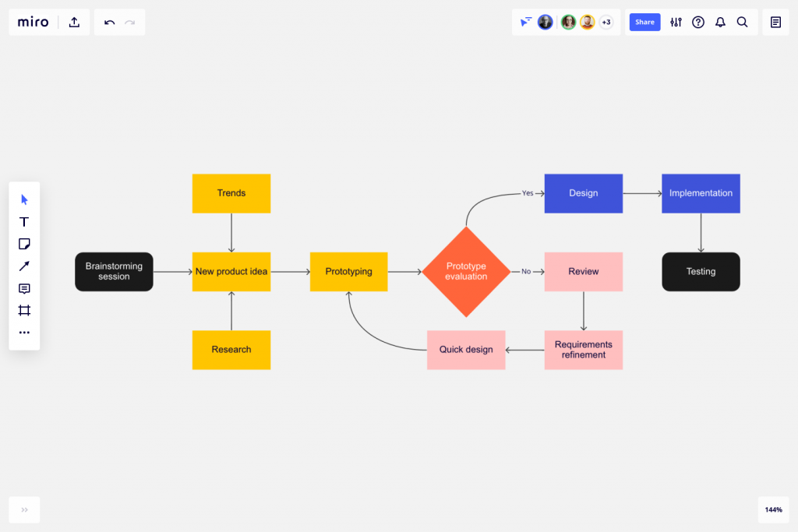Toggle collaborator cursor following
This screenshot has width=798, height=532.
click(x=525, y=22)
